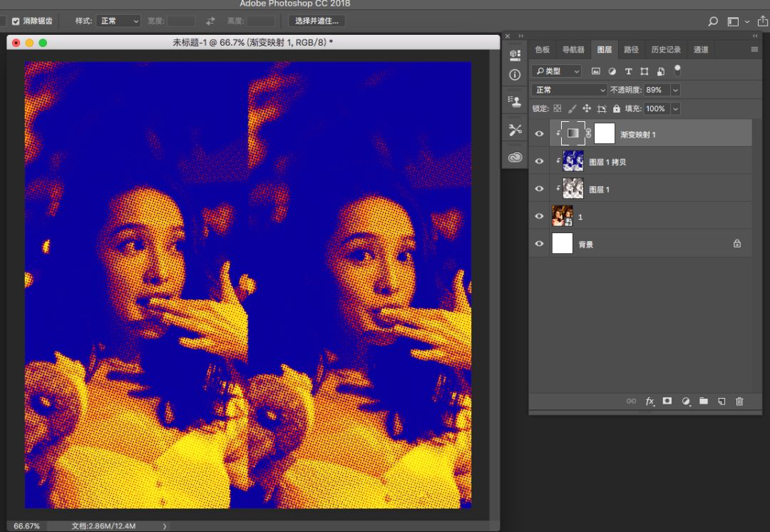The image size is (770, 532).
Task: Hide the 渐变映射 1 layer
Action: 539,133
